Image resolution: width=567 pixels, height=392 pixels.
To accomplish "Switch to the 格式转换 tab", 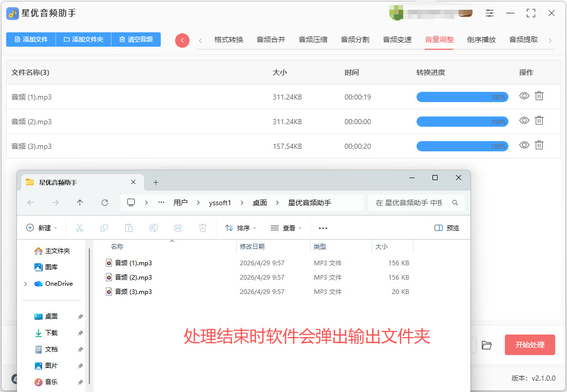I will click(229, 40).
